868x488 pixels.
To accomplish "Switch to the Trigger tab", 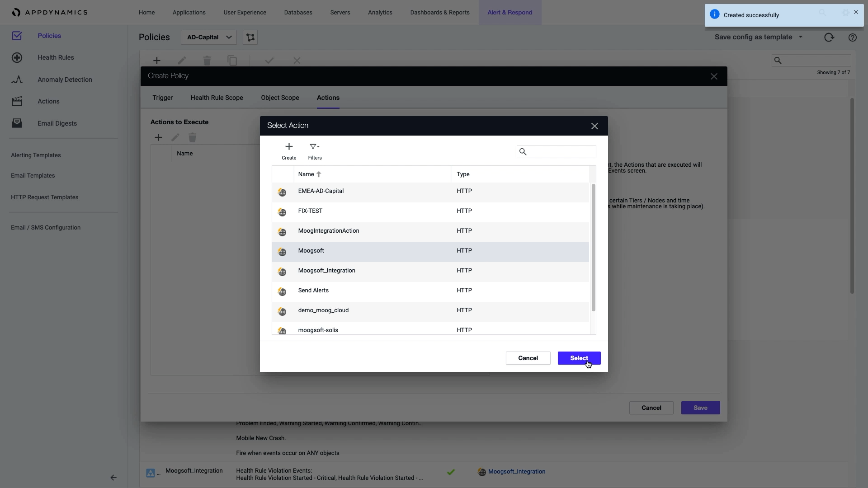I will tap(163, 98).
